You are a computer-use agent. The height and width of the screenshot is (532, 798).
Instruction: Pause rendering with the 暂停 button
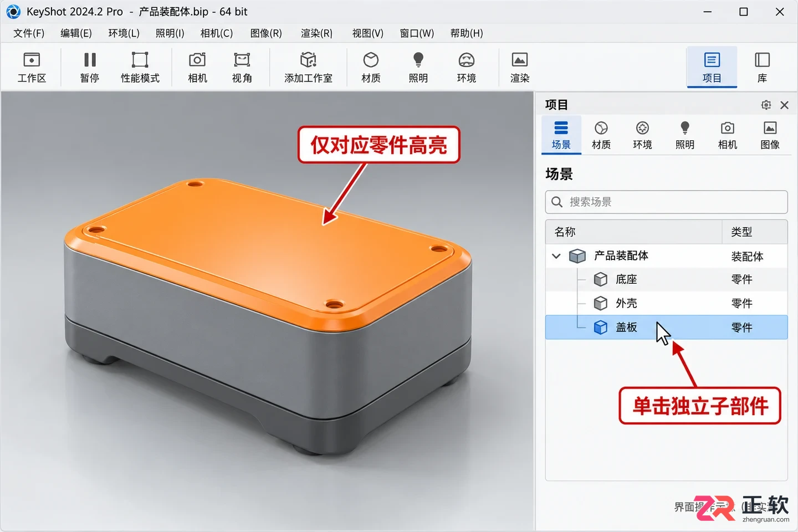[90, 67]
